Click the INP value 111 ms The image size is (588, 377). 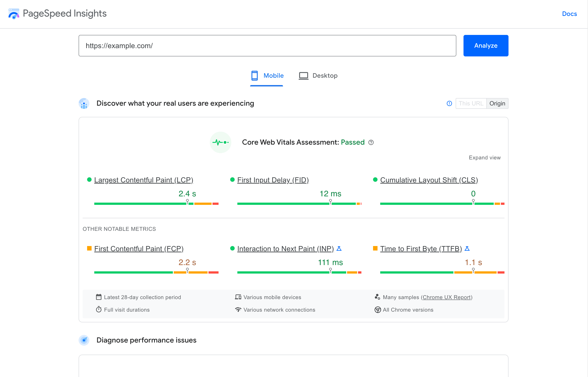(x=330, y=262)
